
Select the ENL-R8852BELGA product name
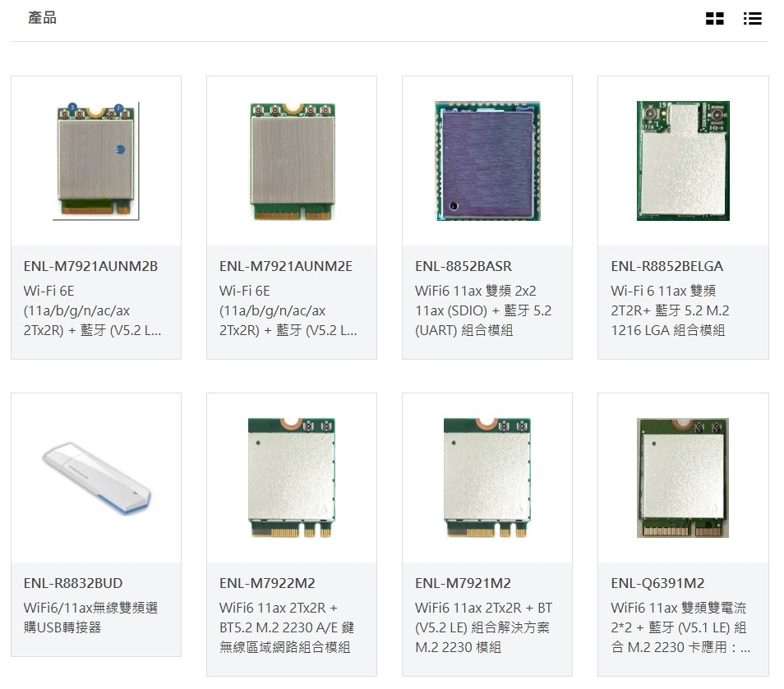(667, 266)
